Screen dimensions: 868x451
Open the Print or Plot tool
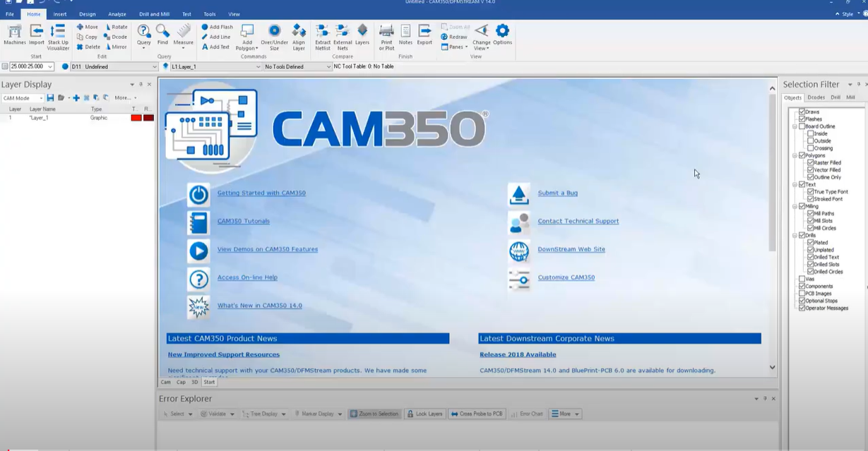coord(386,37)
